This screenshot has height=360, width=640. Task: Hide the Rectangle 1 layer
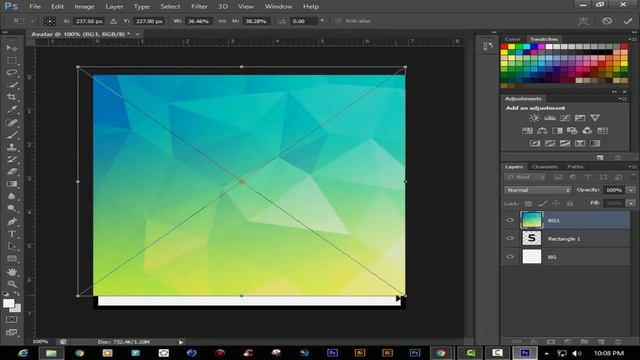[510, 238]
